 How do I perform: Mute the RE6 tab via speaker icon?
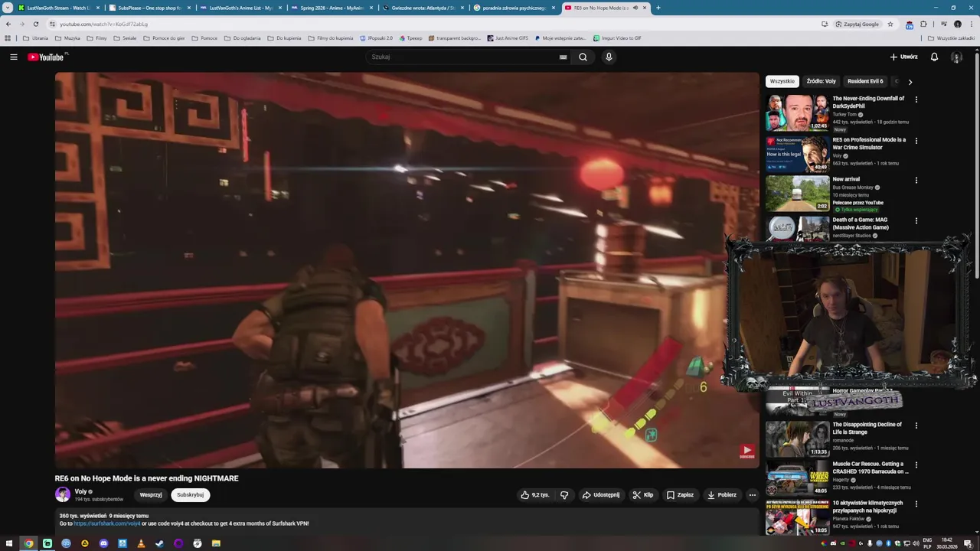(x=635, y=8)
